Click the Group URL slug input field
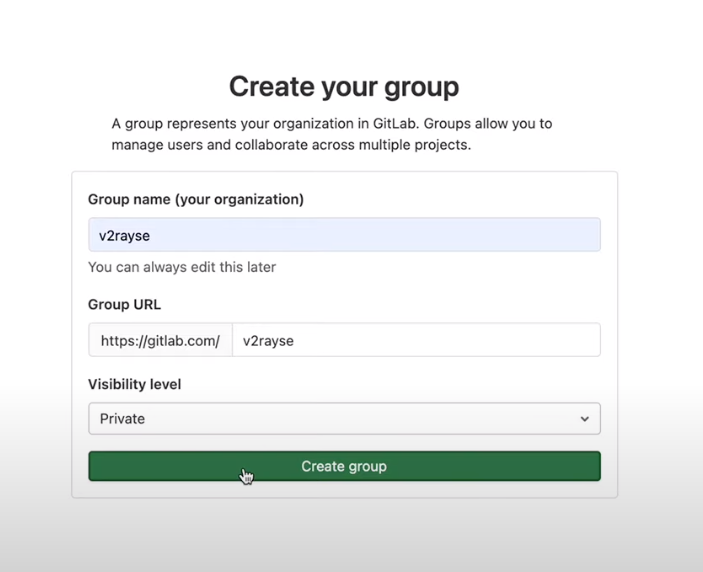This screenshot has width=703, height=572. [416, 340]
